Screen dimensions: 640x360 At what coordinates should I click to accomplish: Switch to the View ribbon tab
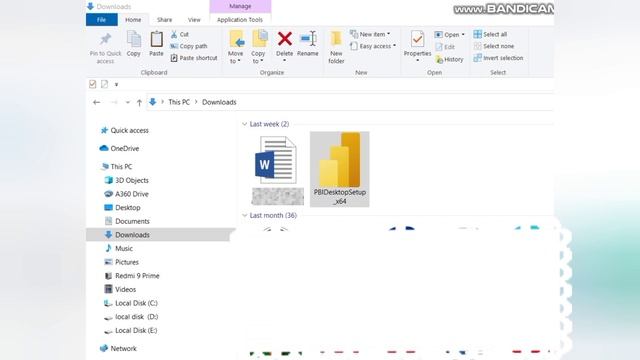pos(194,20)
